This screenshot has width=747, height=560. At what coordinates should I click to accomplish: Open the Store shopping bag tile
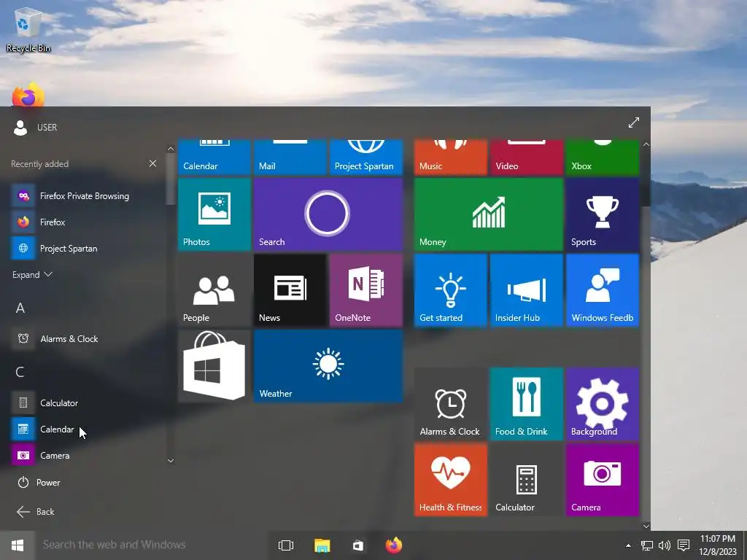tap(214, 366)
